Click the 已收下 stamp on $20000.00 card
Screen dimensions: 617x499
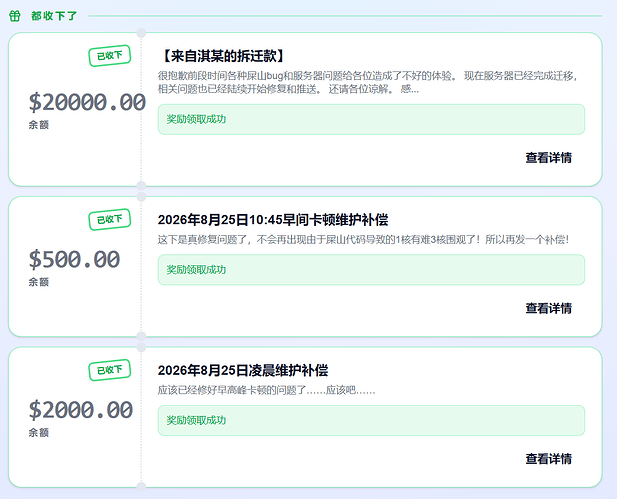pos(110,56)
